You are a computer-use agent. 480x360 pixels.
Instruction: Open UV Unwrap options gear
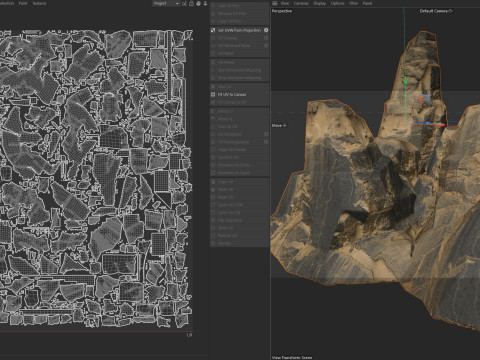coord(266,38)
